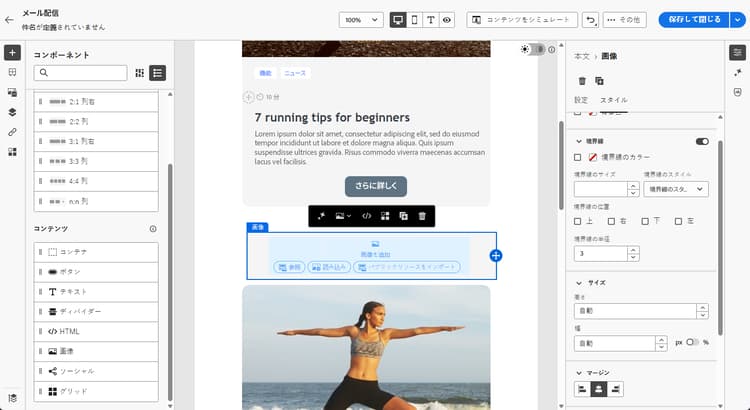Check the 上 border position checkbox
The width and height of the screenshot is (750, 410).
[x=578, y=222]
